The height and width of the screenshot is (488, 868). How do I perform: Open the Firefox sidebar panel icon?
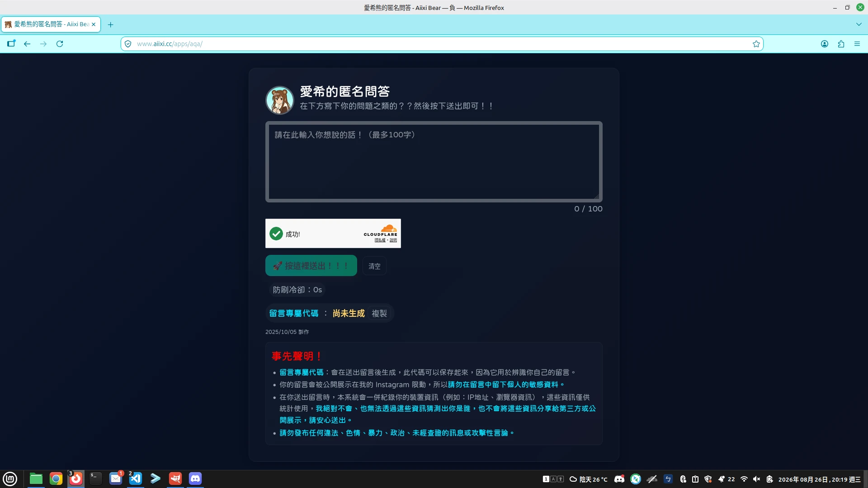point(11,44)
